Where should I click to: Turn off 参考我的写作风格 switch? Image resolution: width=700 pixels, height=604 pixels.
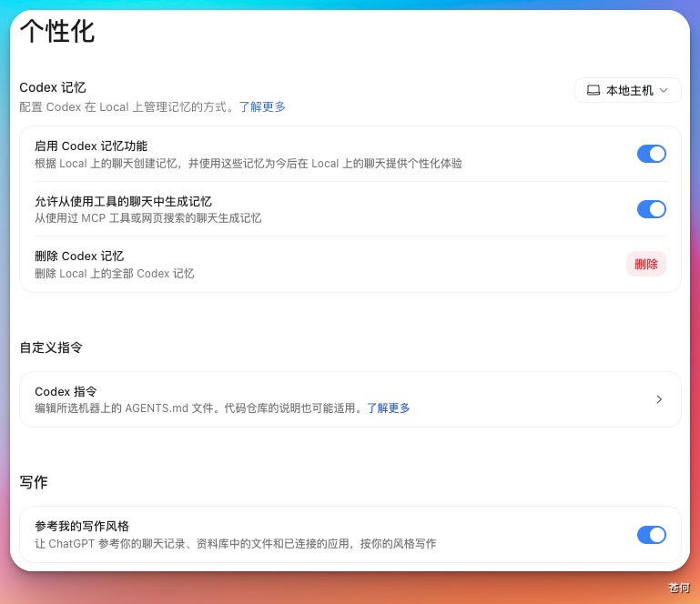(652, 535)
